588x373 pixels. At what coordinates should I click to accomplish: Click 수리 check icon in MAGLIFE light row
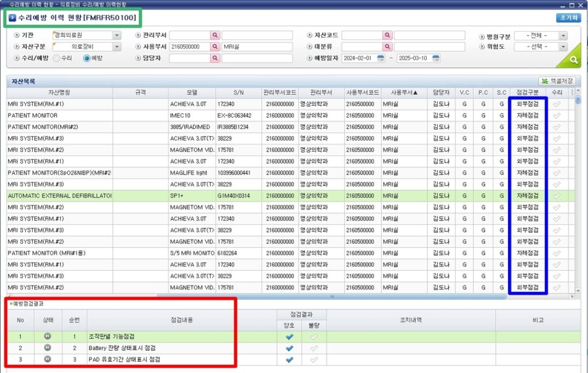[x=557, y=173]
